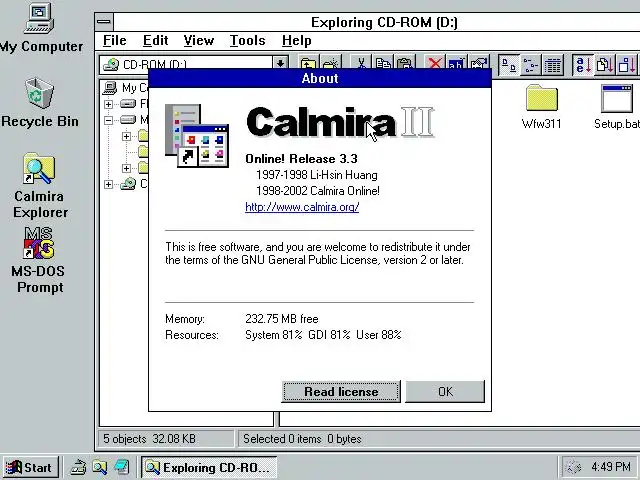Click the '1998-2002 Calmira Online!' credit line
This screenshot has height=480, width=640.
[318, 191]
